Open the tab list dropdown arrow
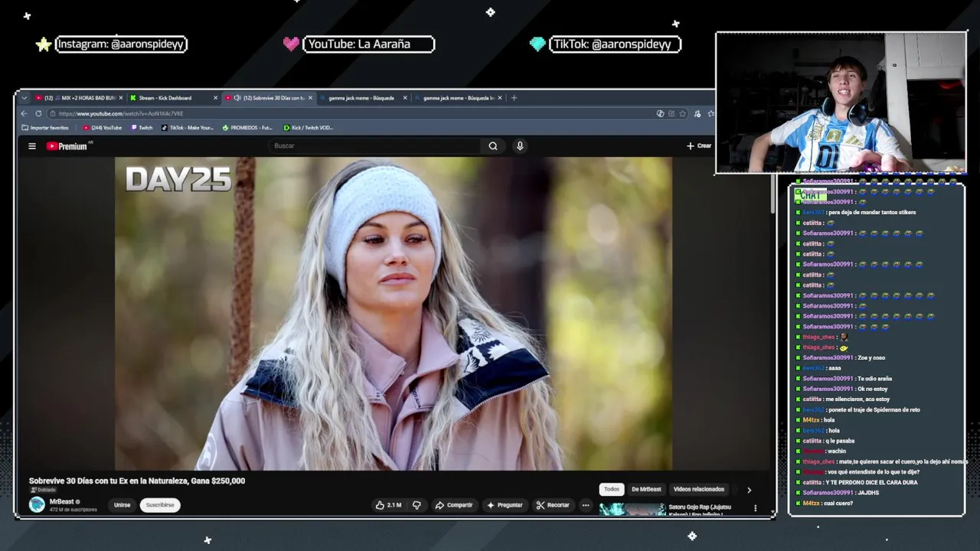 pos(24,98)
